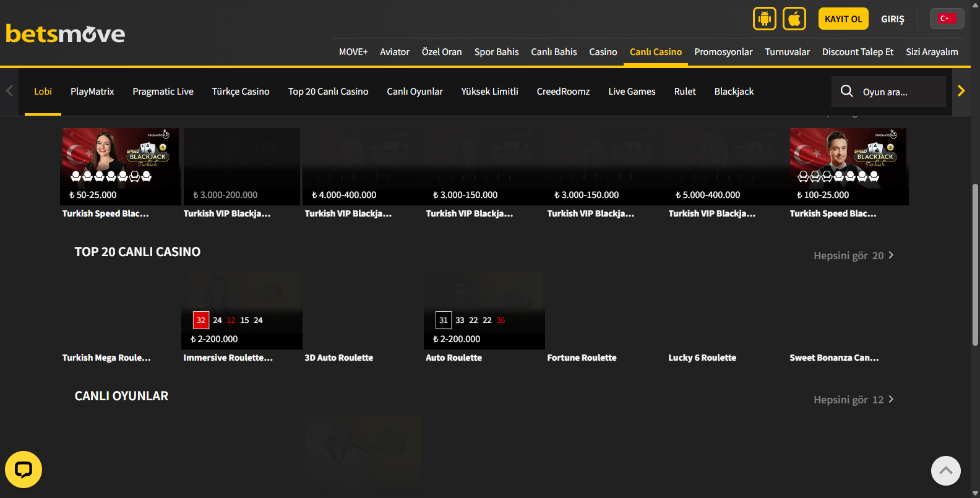Open the Aviator menu item
Screen dimensions: 980x498
pyautogui.click(x=395, y=52)
